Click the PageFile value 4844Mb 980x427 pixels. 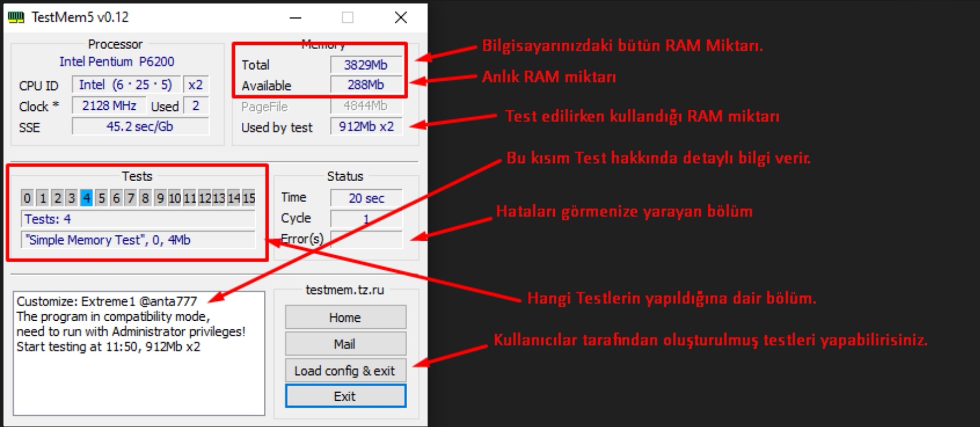pyautogui.click(x=366, y=106)
